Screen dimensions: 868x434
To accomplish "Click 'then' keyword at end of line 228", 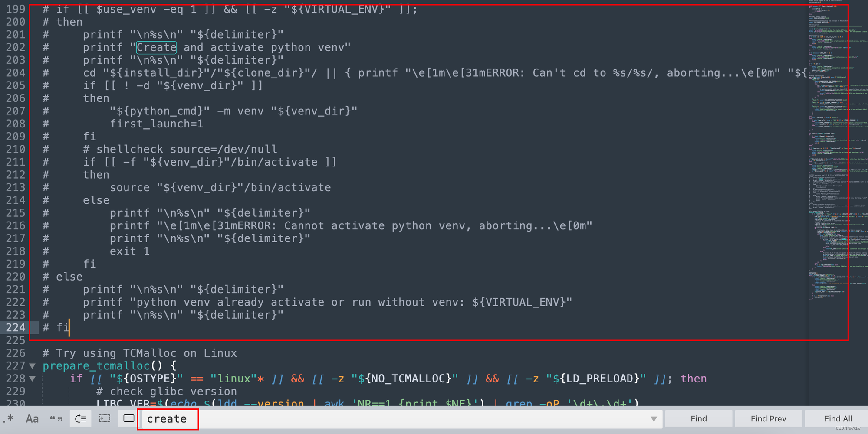I will click(x=694, y=379).
